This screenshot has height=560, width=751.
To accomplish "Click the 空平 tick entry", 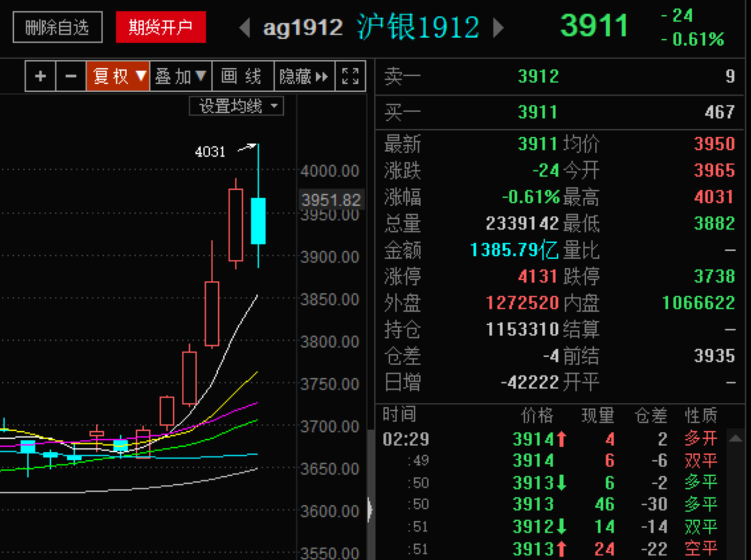I will [x=701, y=548].
